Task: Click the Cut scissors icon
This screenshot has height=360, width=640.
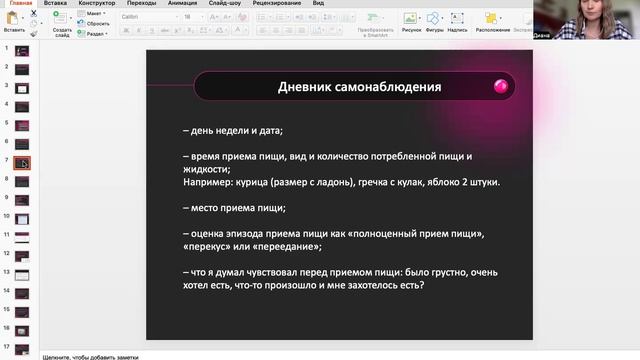Action: click(x=34, y=13)
